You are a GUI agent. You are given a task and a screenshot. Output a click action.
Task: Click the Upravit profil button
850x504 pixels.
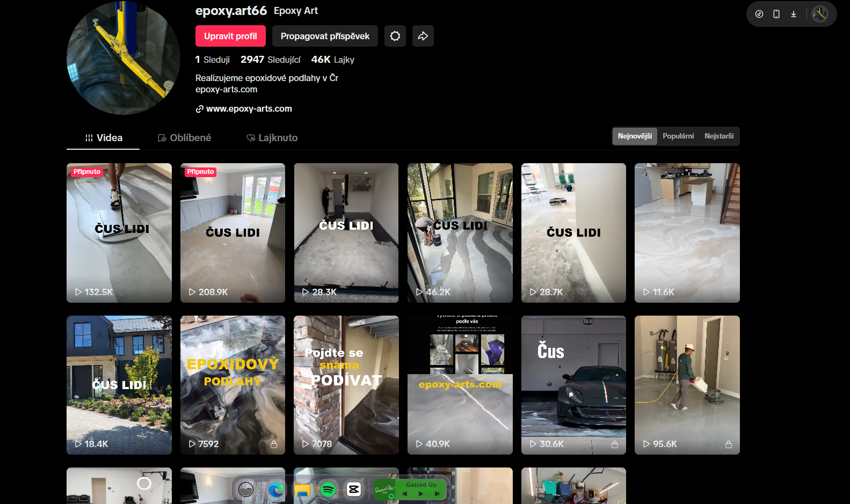[x=230, y=36]
